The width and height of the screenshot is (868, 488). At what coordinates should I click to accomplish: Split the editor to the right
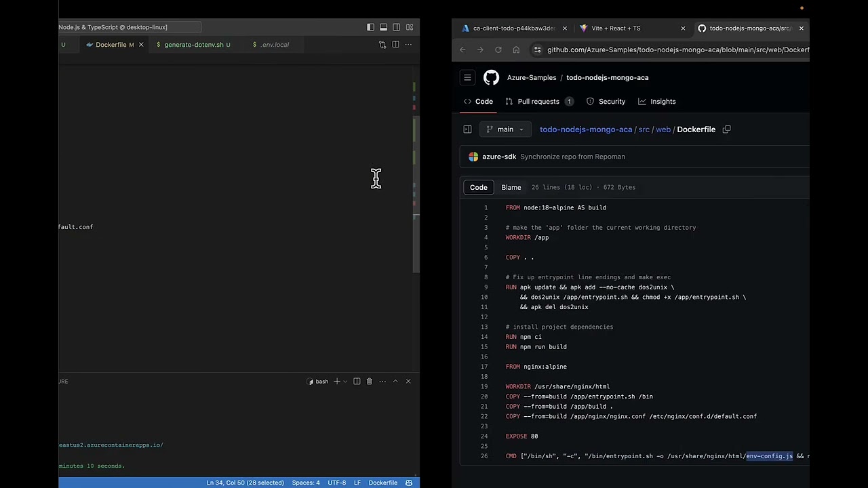pos(395,45)
